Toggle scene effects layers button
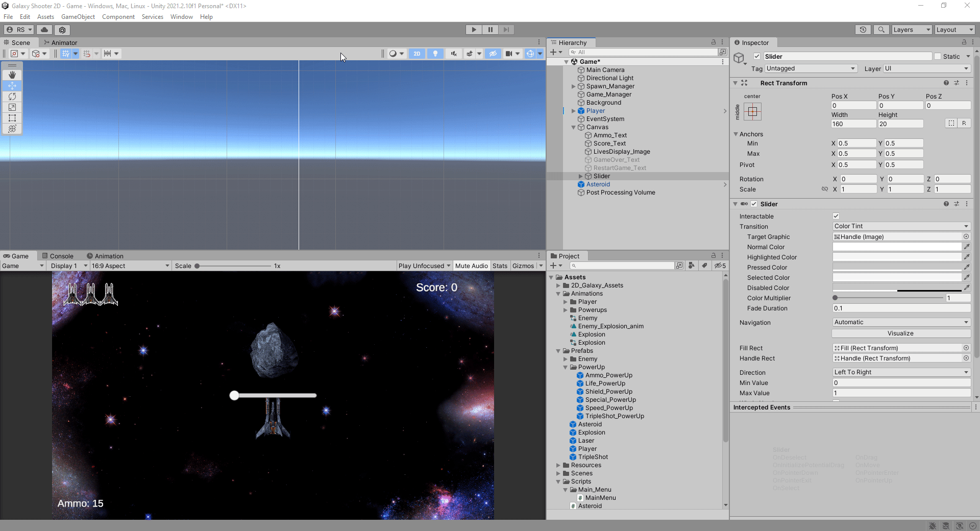 coord(470,54)
